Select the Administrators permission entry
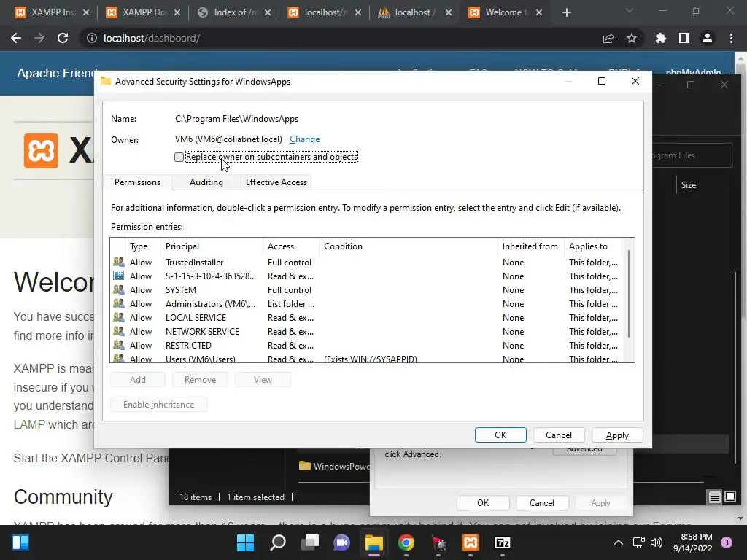This screenshot has height=560, width=747. (x=366, y=304)
